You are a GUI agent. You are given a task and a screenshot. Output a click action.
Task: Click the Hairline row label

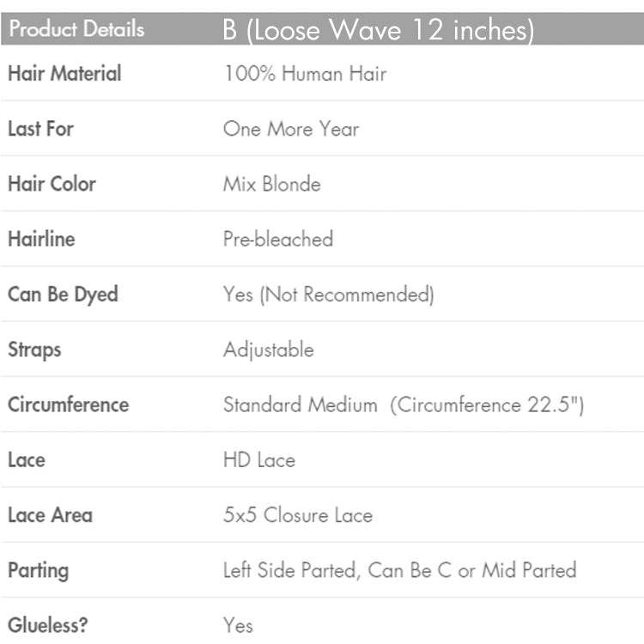[41, 239]
